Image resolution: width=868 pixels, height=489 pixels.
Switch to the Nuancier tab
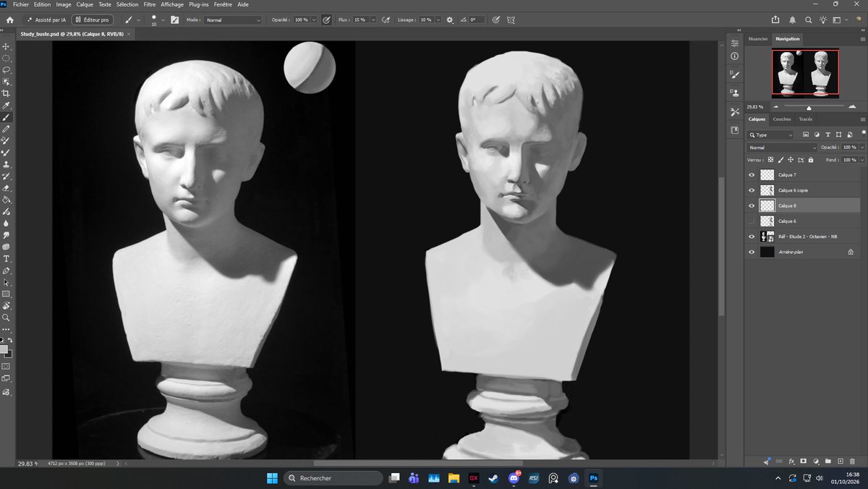click(x=758, y=38)
